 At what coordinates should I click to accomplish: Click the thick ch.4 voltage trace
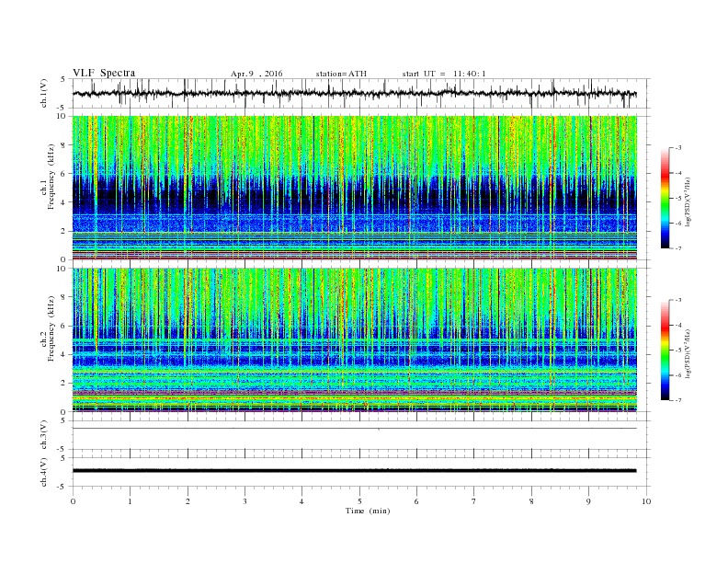(x=354, y=471)
